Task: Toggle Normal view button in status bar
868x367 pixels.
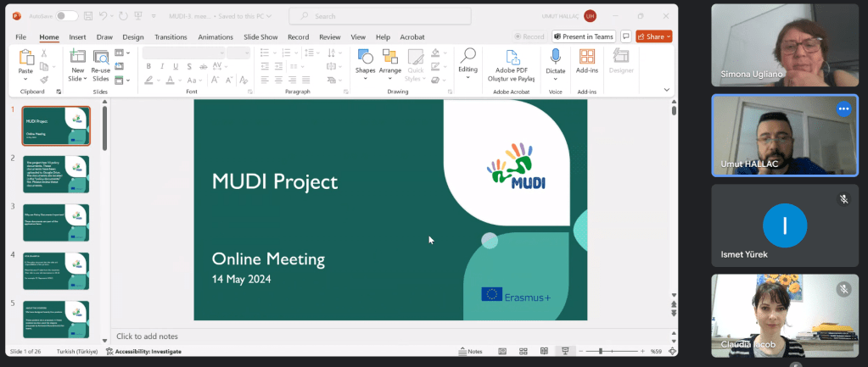Action: click(x=502, y=351)
